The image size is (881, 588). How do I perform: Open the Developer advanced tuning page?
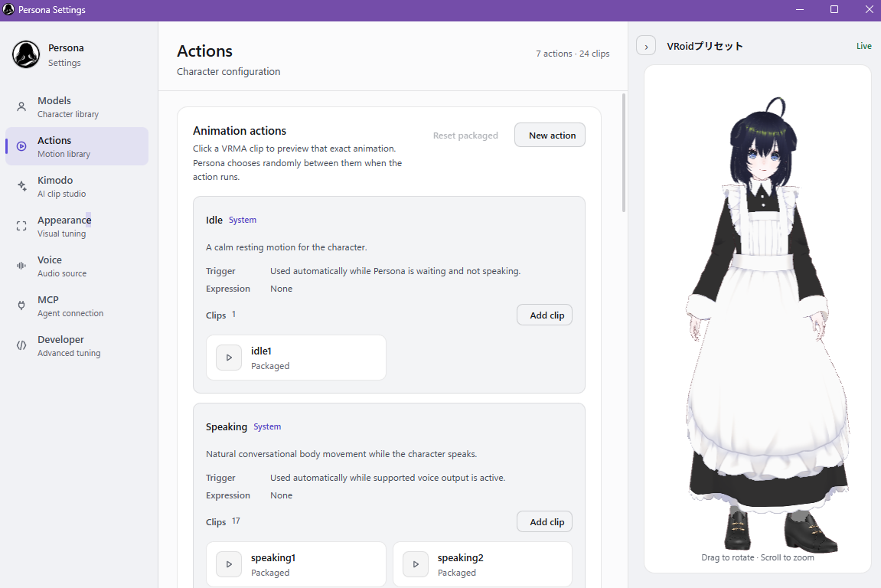(x=77, y=346)
